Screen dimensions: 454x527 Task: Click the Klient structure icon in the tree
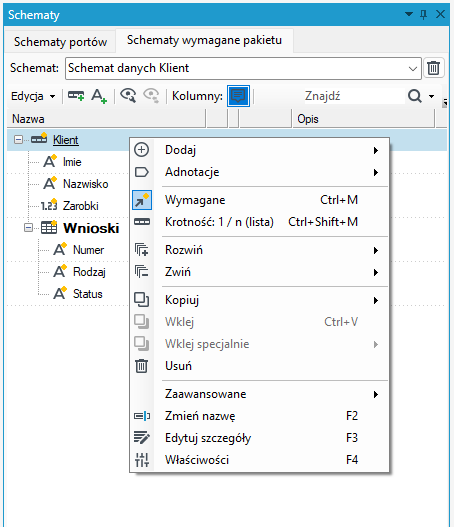[39, 138]
